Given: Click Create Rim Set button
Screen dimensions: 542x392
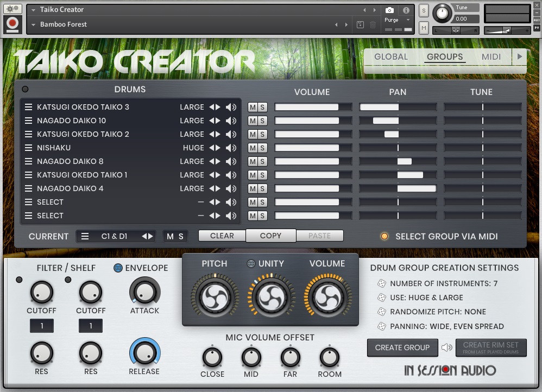Looking at the screenshot, I should pyautogui.click(x=491, y=347).
